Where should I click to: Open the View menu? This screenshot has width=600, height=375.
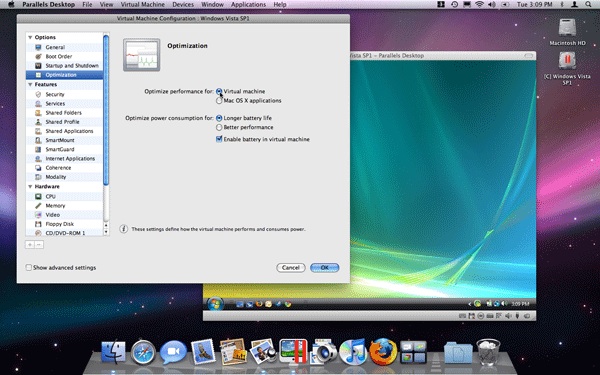point(106,5)
